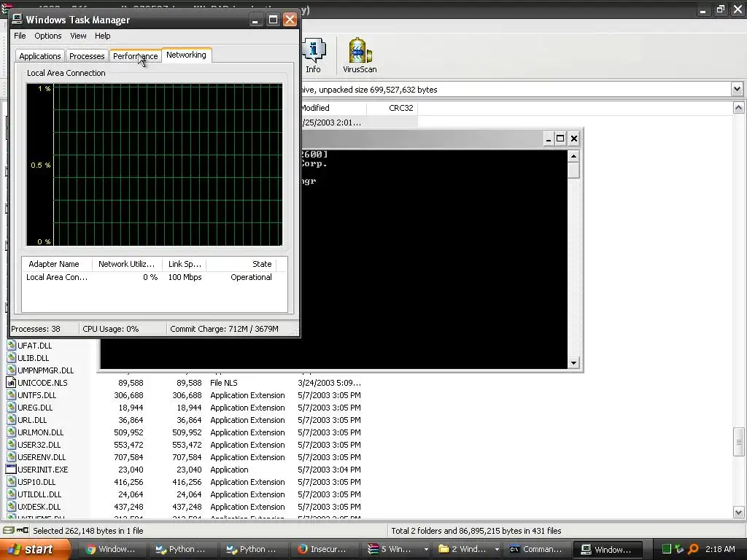
Task: Open second Python taskbar button
Action: point(252,549)
